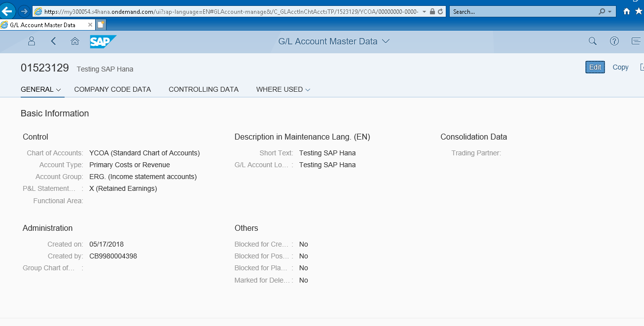Screen dimensions: 644x326
Task: Click the Edit button
Action: [595, 67]
